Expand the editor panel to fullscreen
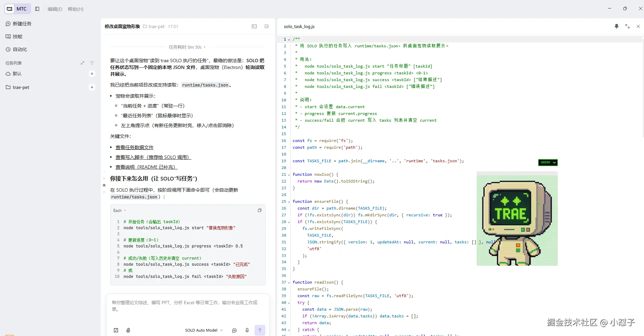The height and width of the screenshot is (336, 644). [627, 26]
